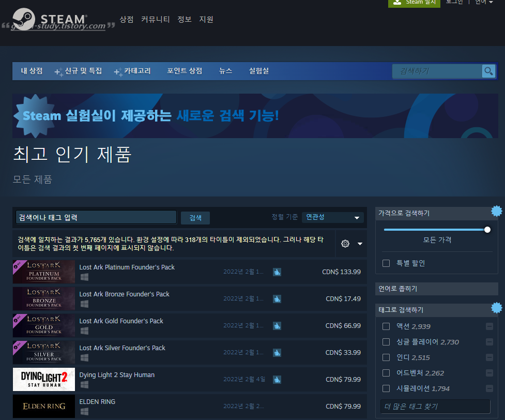505x420 pixels.
Task: Click thumbs-up review icon for Lost Ark Bronze
Action: pos(277,299)
